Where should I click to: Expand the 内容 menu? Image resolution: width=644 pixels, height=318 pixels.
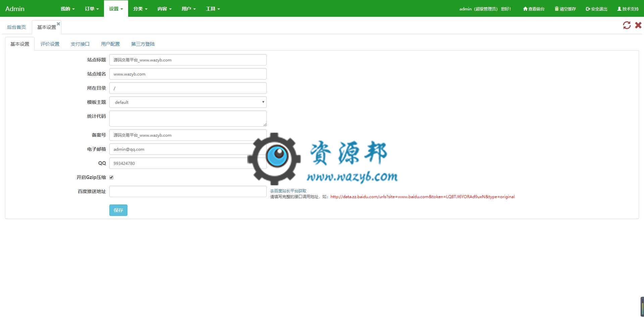click(x=164, y=9)
